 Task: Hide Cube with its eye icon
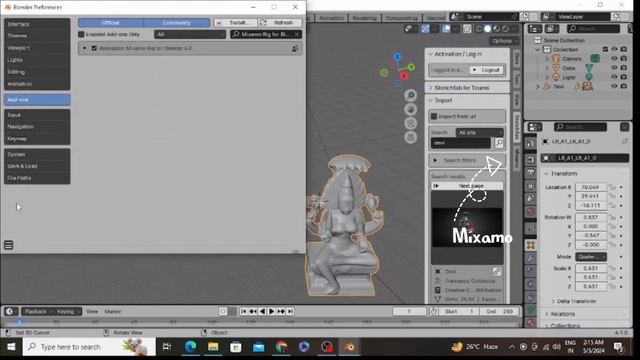[x=614, y=68]
